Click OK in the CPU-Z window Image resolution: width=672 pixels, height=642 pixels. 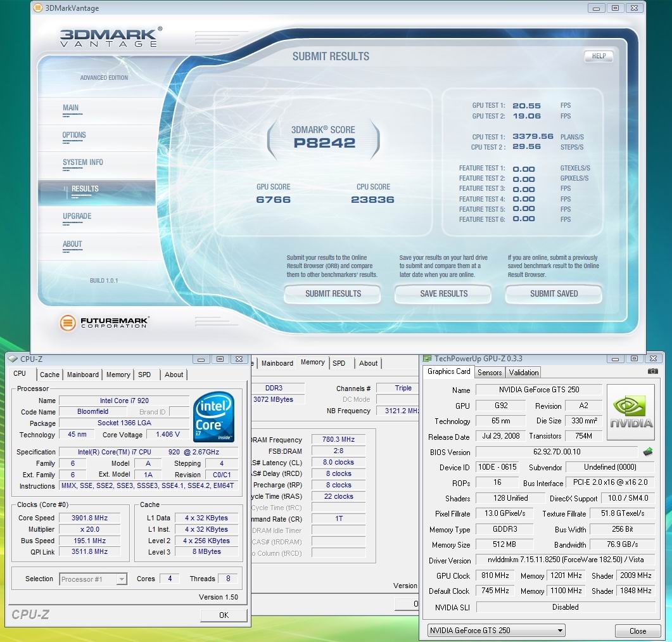tap(224, 615)
